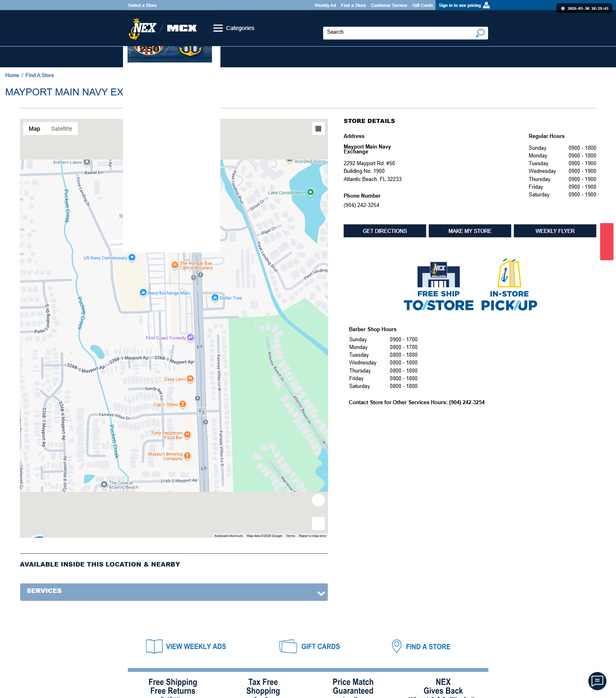The width and height of the screenshot is (616, 698).
Task: Click the In-Store Pickup graphic
Action: coord(509,285)
